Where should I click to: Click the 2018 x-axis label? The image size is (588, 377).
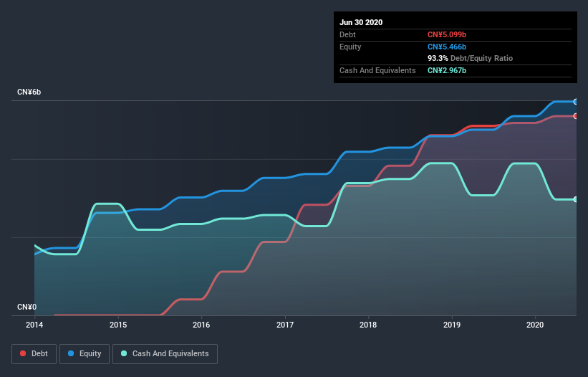(368, 325)
